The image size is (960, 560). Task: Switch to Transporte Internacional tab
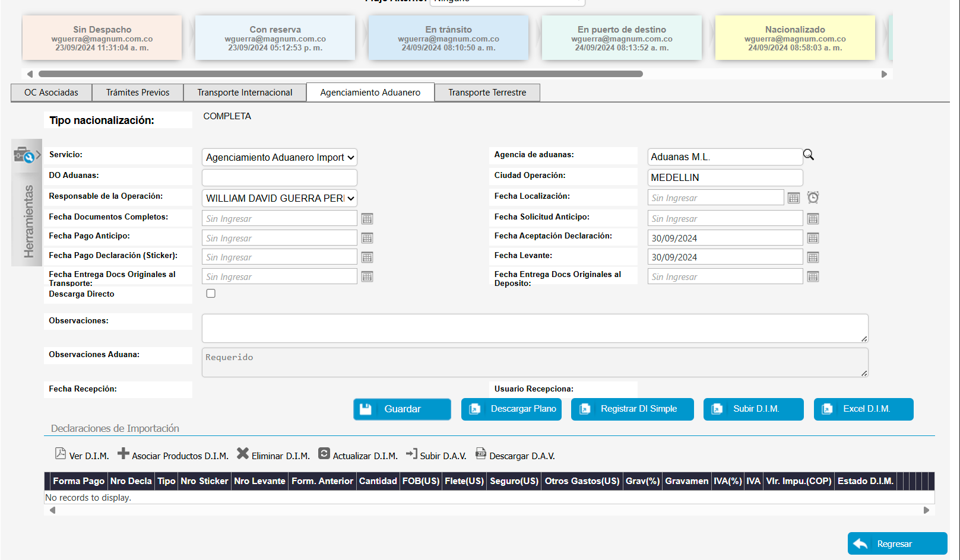(245, 93)
